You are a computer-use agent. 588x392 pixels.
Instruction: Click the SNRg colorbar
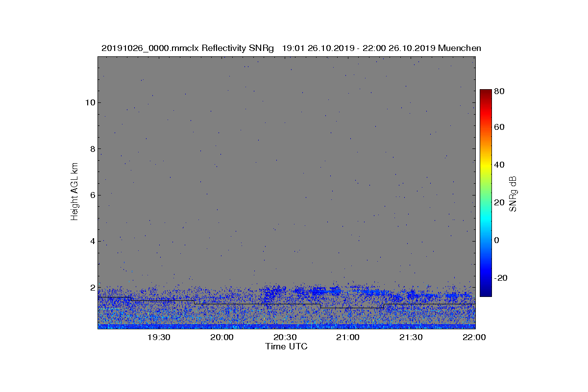tap(486, 193)
